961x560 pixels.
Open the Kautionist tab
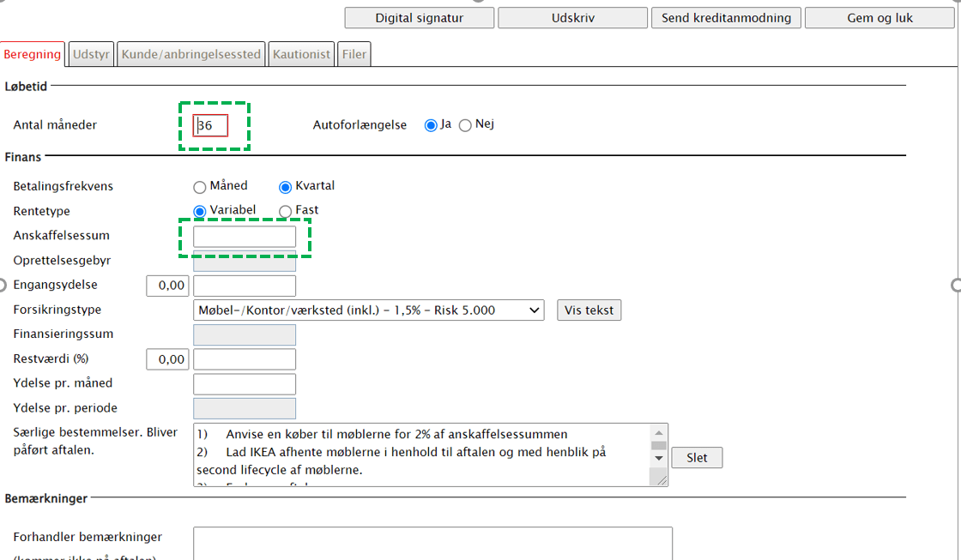[301, 54]
